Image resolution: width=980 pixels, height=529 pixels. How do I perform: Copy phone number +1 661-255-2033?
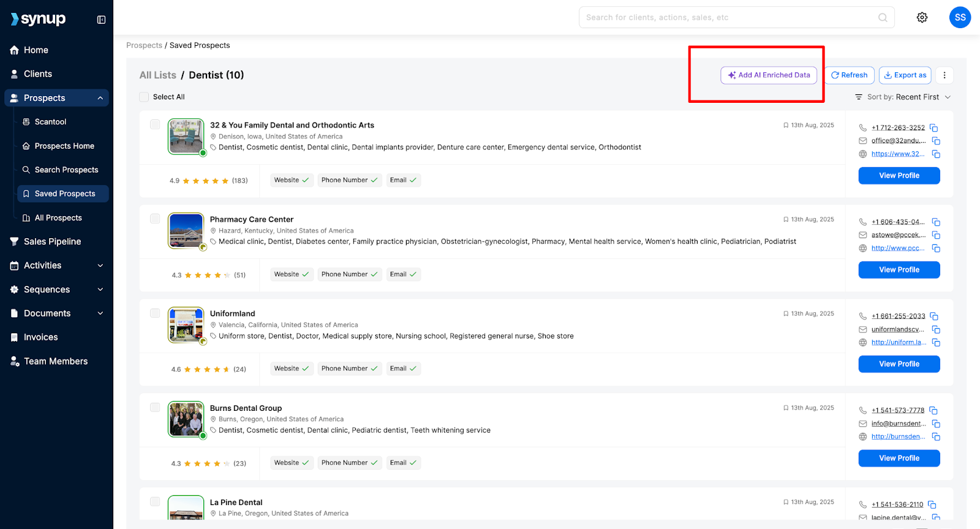point(934,317)
